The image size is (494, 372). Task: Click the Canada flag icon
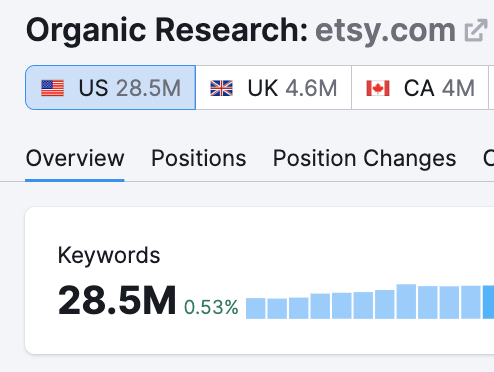coord(378,88)
